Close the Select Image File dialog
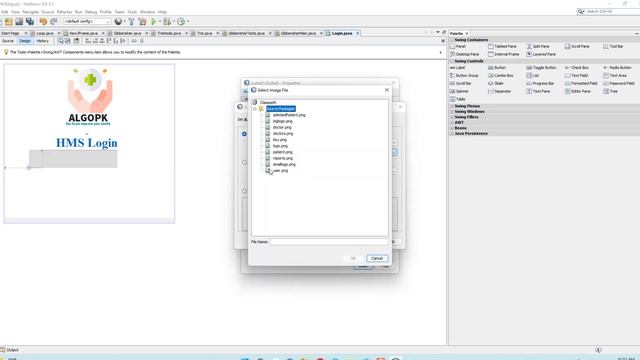This screenshot has height=360, width=640. point(387,90)
